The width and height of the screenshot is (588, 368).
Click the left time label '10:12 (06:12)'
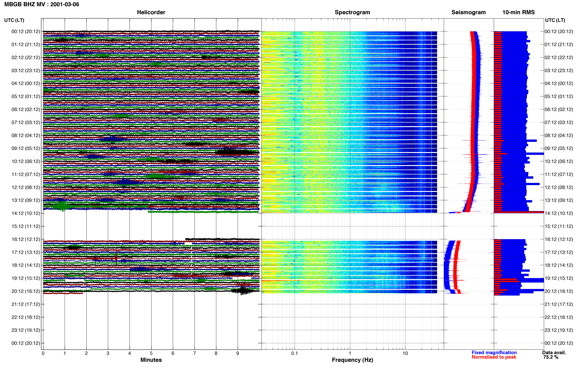(x=26, y=161)
